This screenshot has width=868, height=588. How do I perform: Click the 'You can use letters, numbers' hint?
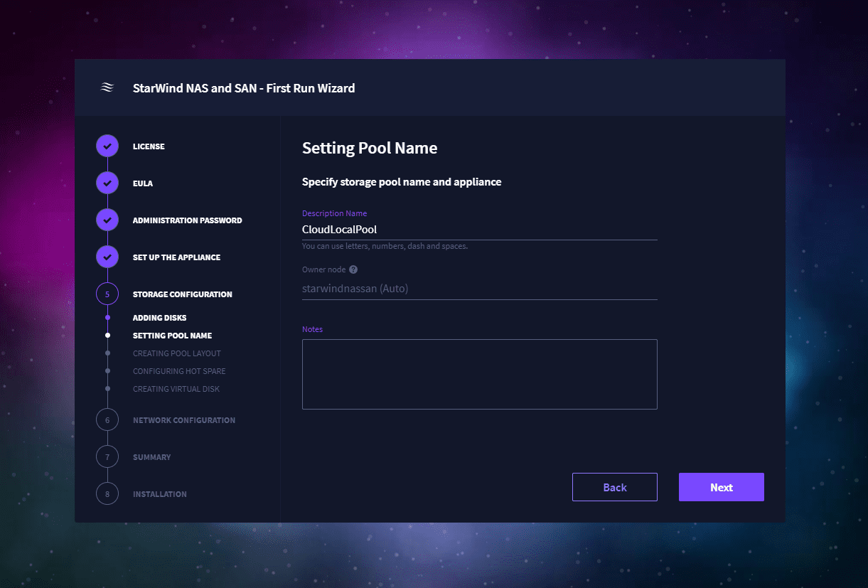click(385, 247)
